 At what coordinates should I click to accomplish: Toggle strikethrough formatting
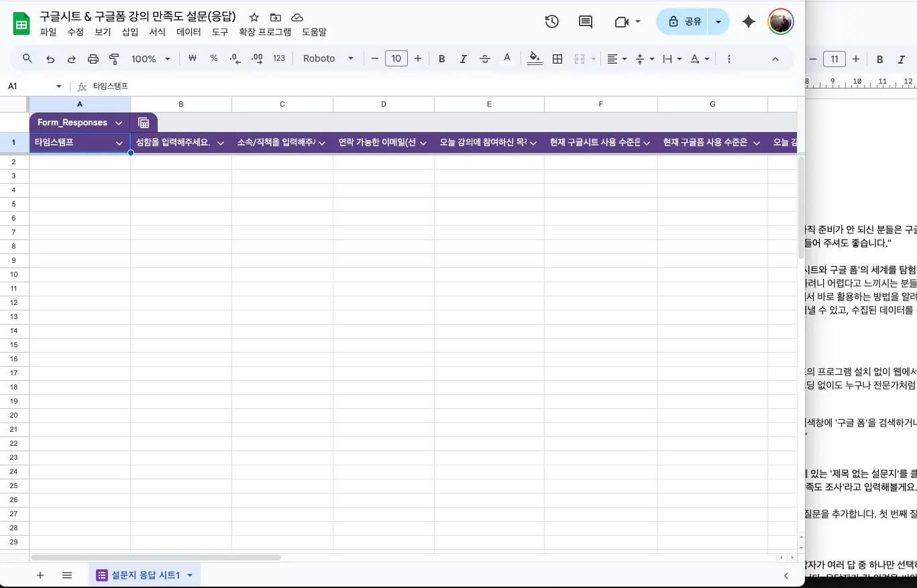coord(485,59)
